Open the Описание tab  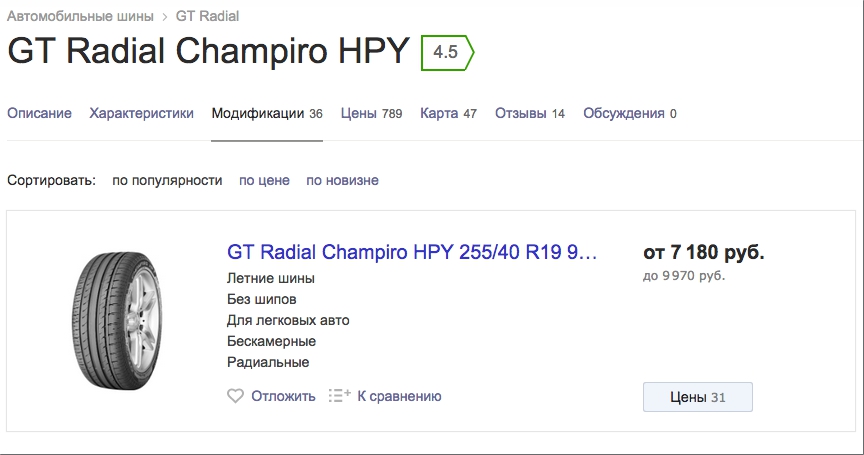coord(39,113)
